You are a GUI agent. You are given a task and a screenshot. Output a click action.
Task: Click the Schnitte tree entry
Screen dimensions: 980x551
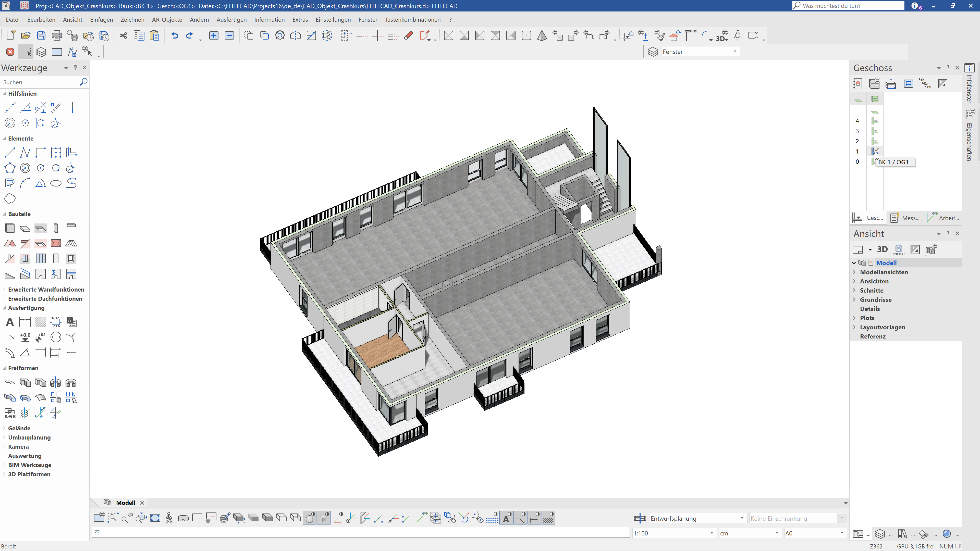pos(872,291)
